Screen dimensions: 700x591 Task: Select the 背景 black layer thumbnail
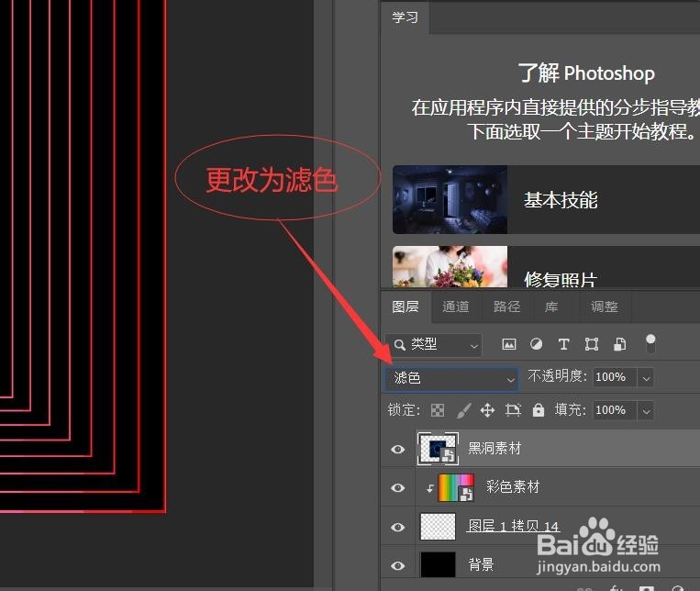point(438,564)
